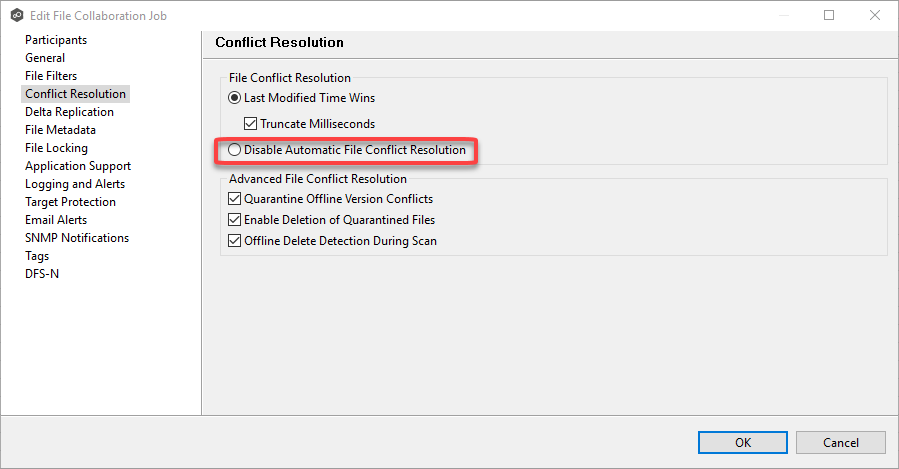Screen dimensions: 899x469
Task: Select File Metadata in the sidebar
Action: point(60,130)
